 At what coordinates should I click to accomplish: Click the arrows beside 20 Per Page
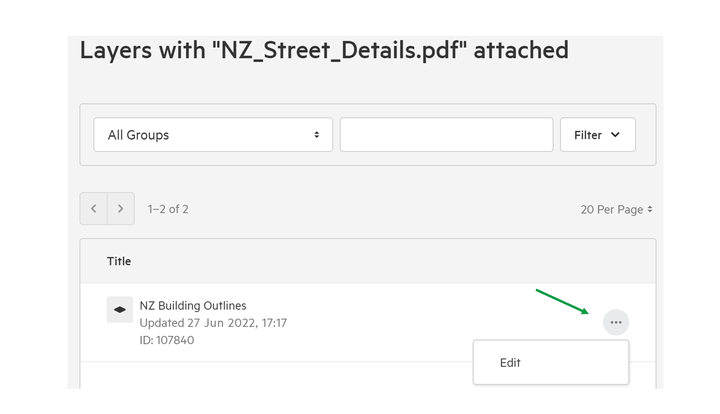[x=650, y=209]
